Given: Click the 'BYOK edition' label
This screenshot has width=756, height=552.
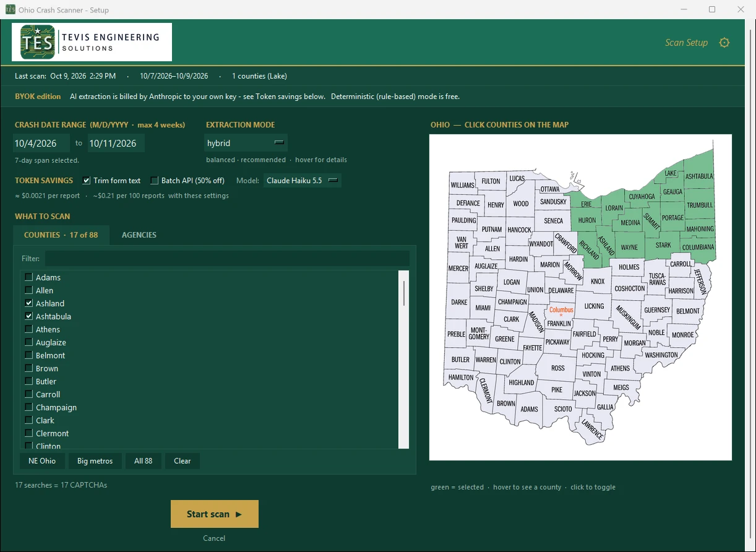Looking at the screenshot, I should (x=38, y=97).
